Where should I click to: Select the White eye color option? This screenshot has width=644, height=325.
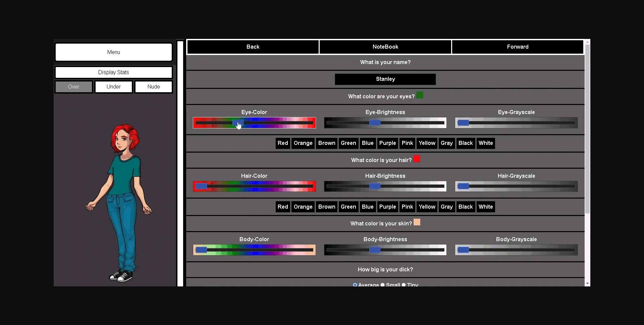click(x=486, y=143)
